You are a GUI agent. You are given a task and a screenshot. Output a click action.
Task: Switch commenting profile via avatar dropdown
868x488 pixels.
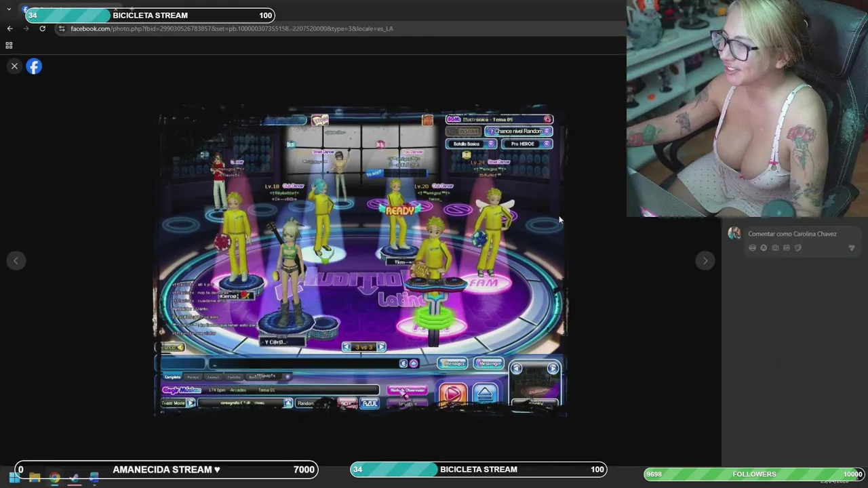(734, 234)
